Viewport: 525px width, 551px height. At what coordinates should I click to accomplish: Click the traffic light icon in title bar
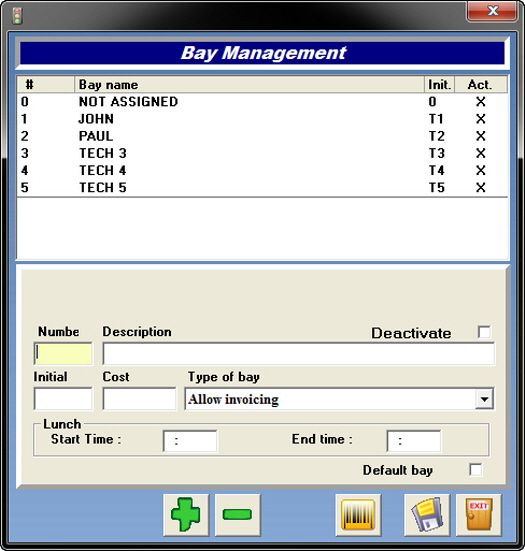(17, 16)
